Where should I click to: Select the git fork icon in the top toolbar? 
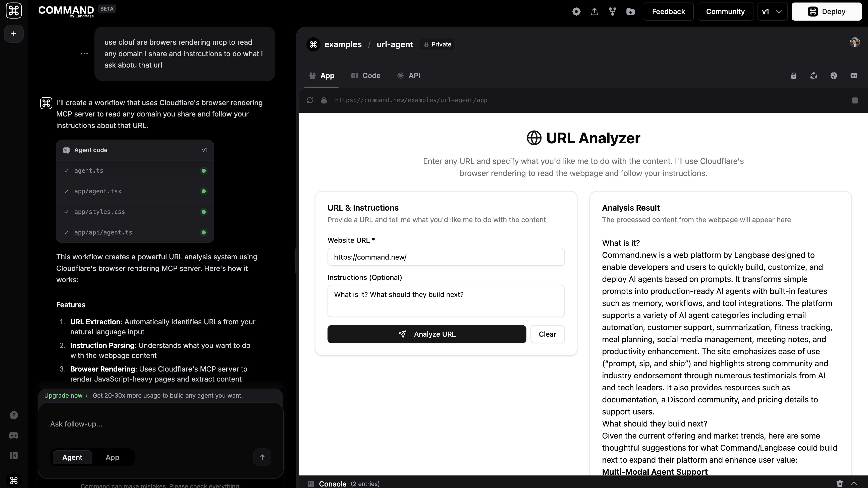[x=612, y=11]
